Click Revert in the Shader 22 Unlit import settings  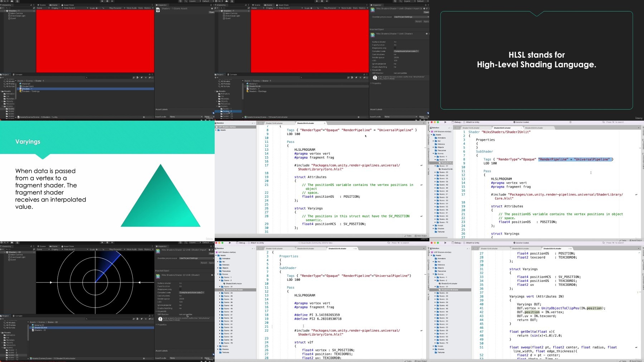click(x=204, y=262)
